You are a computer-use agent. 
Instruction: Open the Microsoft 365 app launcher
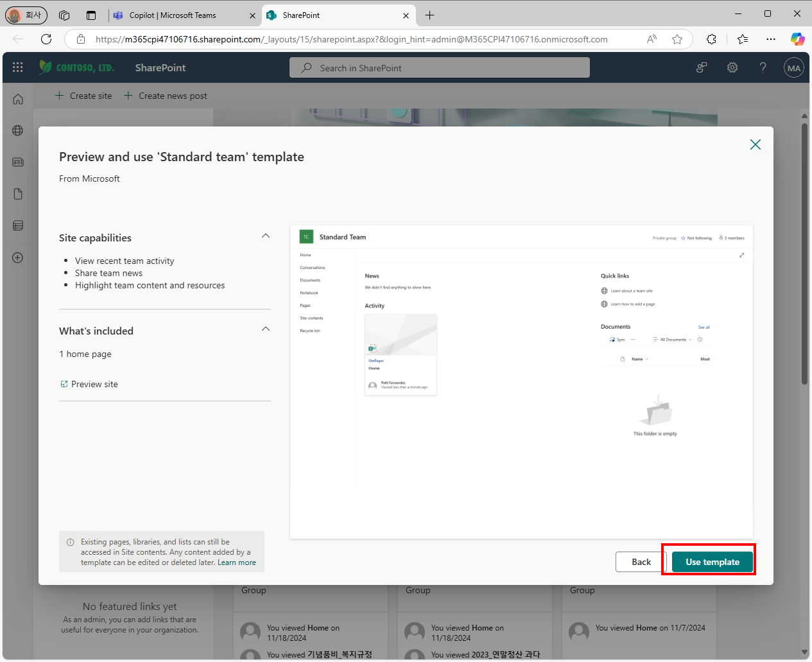(18, 67)
